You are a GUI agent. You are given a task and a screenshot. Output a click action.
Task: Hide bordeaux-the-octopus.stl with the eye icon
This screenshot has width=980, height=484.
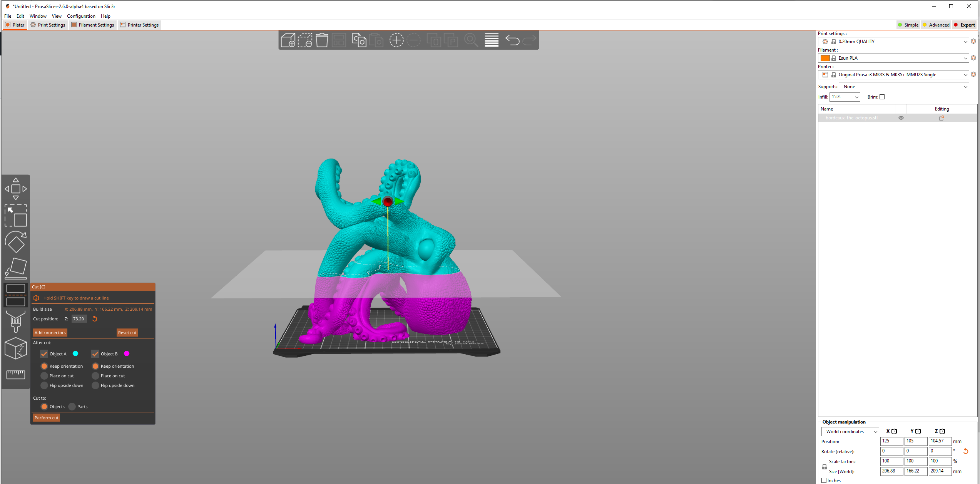[901, 118]
